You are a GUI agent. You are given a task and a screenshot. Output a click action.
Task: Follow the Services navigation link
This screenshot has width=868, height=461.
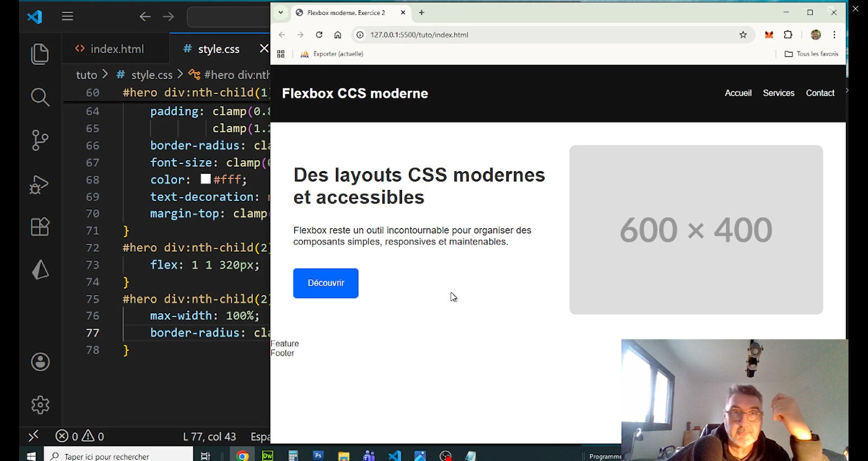click(x=778, y=93)
